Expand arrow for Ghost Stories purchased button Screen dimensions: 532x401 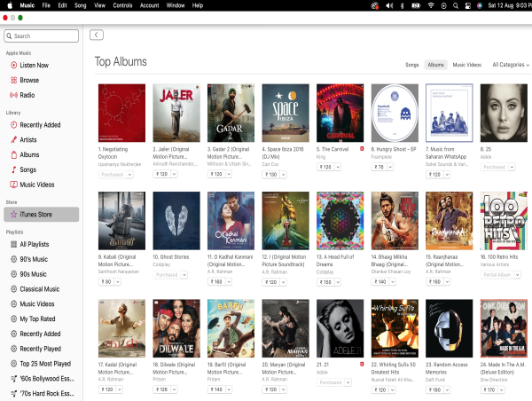pyautogui.click(x=184, y=275)
